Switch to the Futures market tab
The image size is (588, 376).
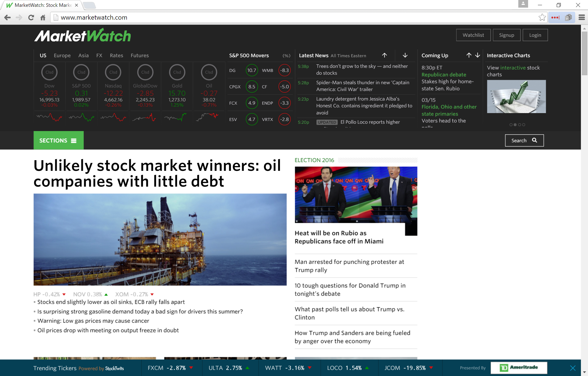(x=140, y=55)
